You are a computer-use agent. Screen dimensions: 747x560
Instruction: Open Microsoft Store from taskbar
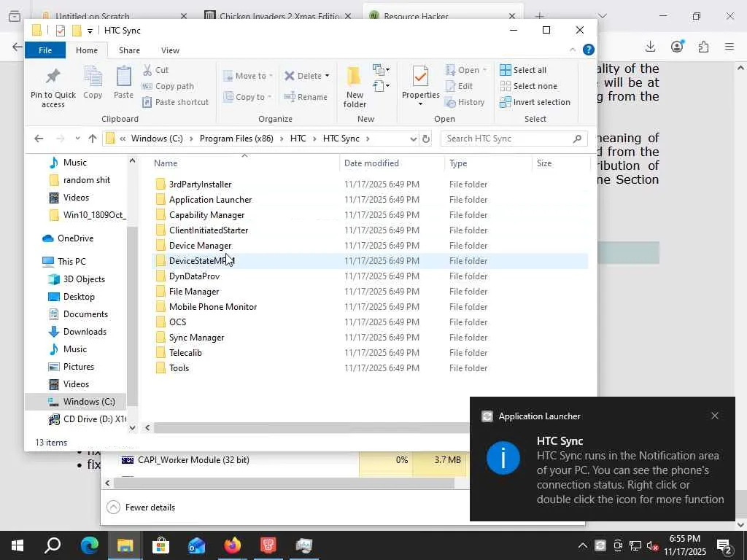click(160, 545)
